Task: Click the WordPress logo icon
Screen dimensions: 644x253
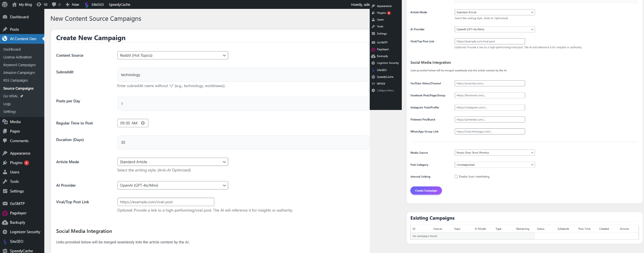Action: (x=5, y=4)
